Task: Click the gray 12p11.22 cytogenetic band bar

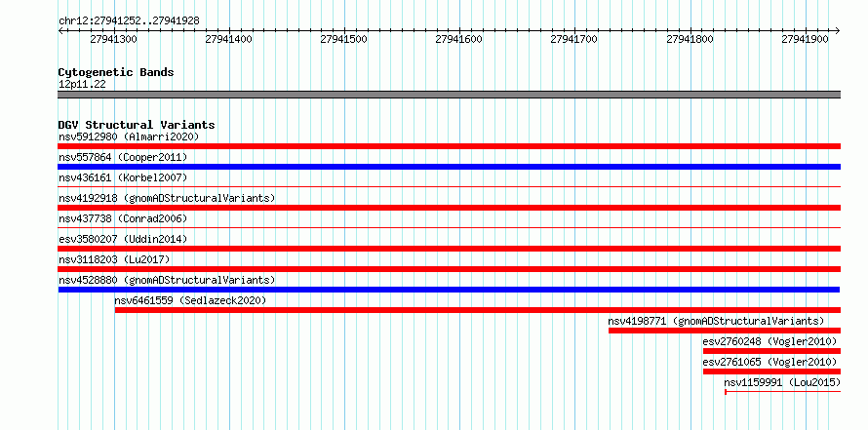Action: coord(449,95)
